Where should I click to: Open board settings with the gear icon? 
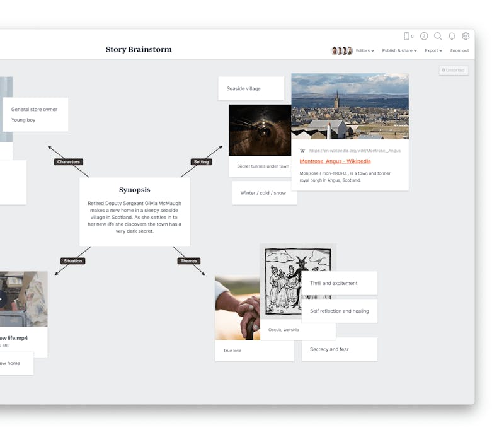(x=465, y=37)
